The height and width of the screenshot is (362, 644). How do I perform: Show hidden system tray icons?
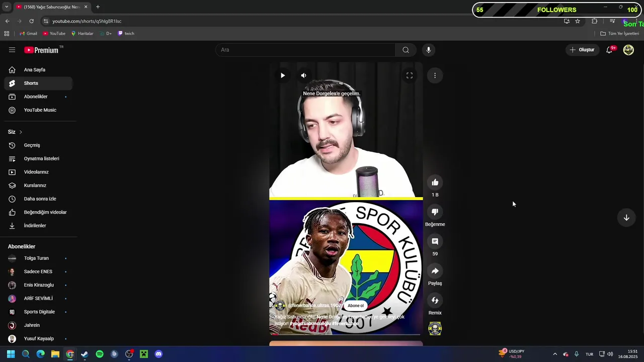(x=555, y=354)
